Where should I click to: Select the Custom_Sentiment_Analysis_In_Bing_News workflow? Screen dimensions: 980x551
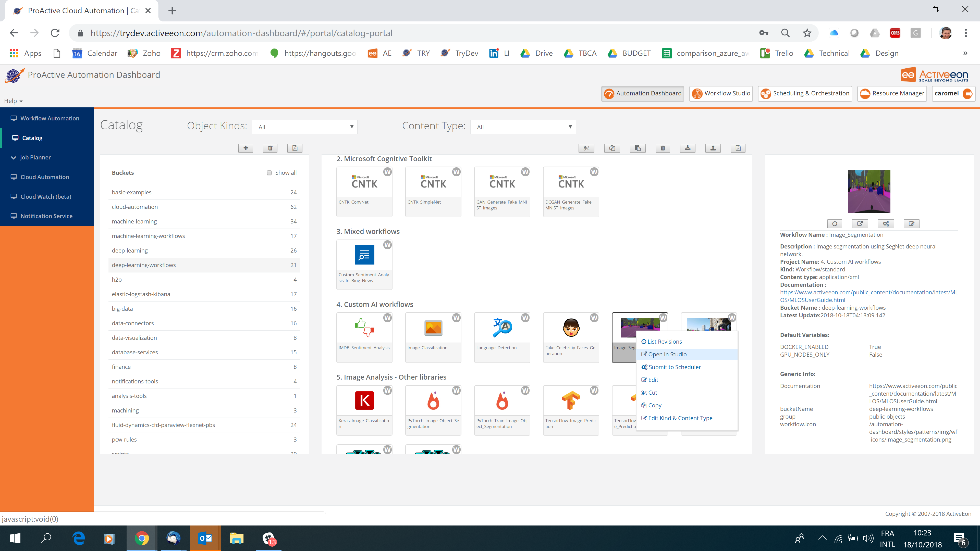click(x=364, y=265)
